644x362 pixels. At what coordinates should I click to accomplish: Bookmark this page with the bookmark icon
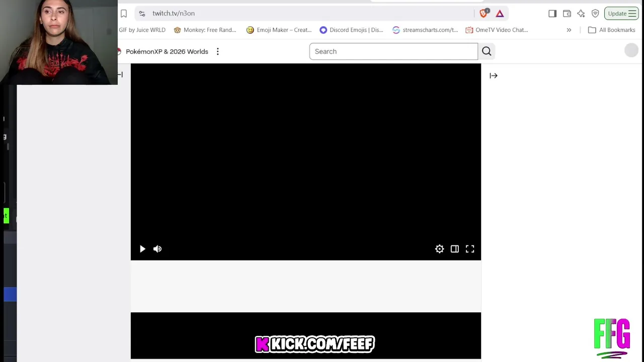coord(124,14)
